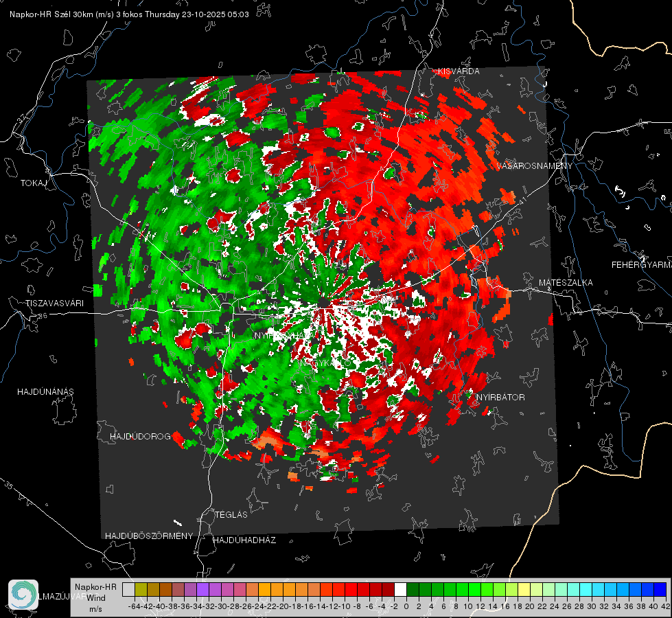Click the legend value -64

pyautogui.click(x=135, y=606)
